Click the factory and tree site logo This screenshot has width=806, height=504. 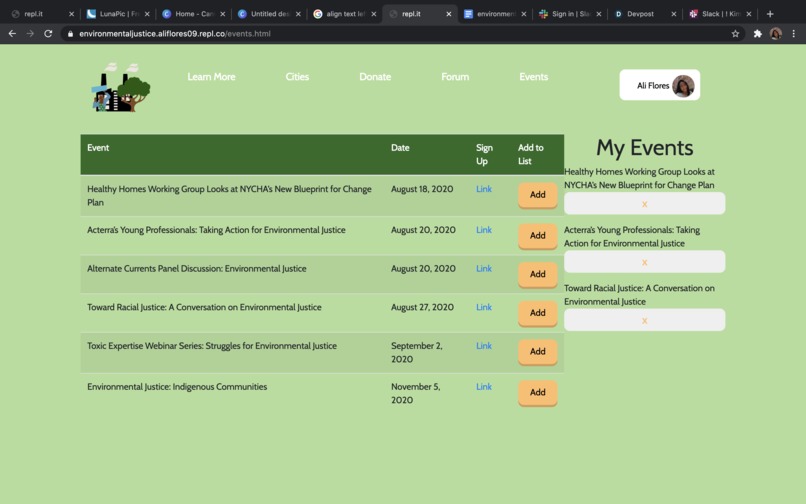pyautogui.click(x=121, y=87)
